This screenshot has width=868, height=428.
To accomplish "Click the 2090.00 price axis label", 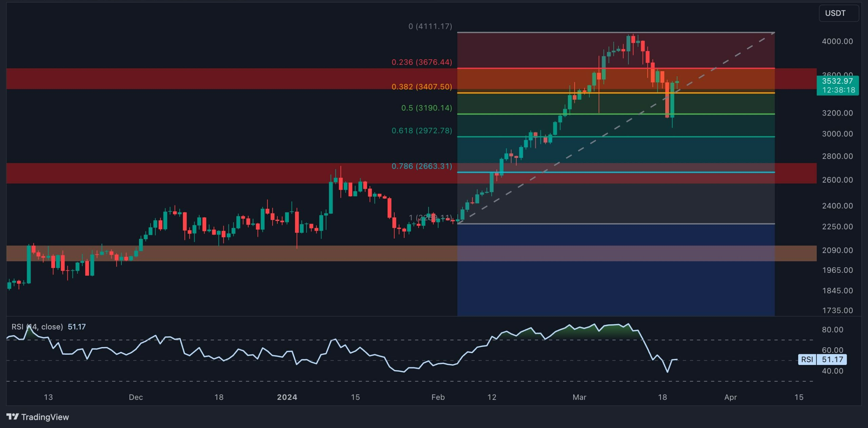I will pos(837,250).
